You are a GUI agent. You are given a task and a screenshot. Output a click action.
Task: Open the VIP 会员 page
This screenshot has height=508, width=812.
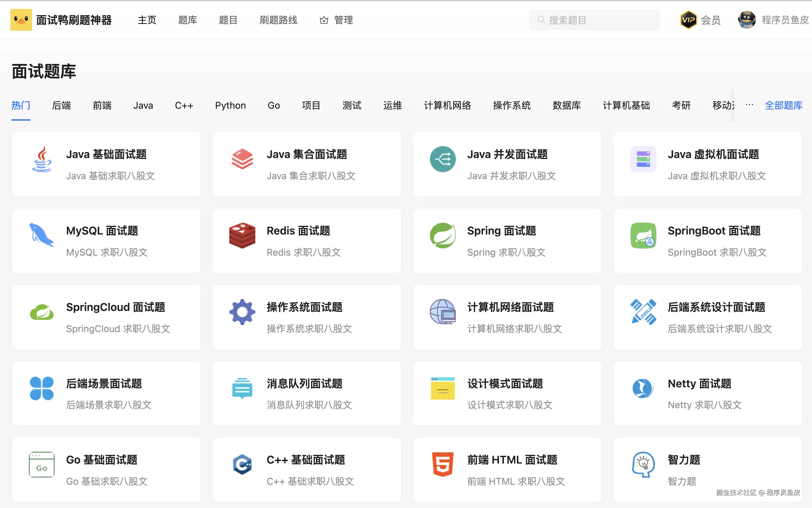click(700, 20)
